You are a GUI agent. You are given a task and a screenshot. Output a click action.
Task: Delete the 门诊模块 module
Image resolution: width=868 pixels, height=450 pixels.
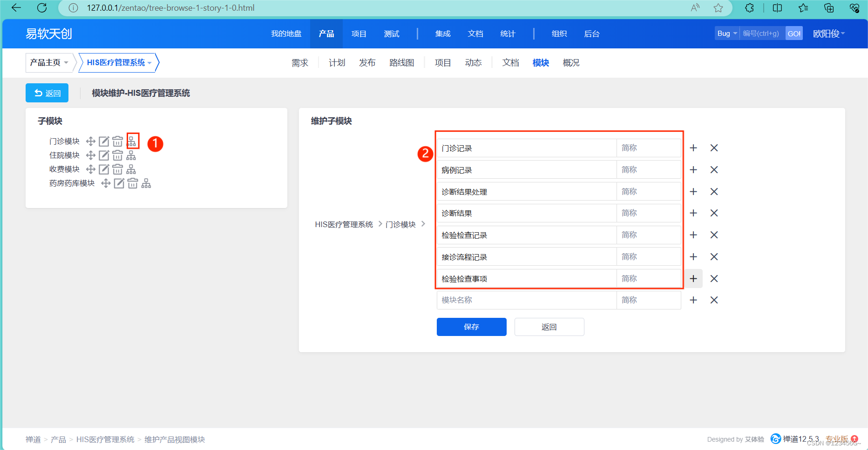(x=118, y=141)
